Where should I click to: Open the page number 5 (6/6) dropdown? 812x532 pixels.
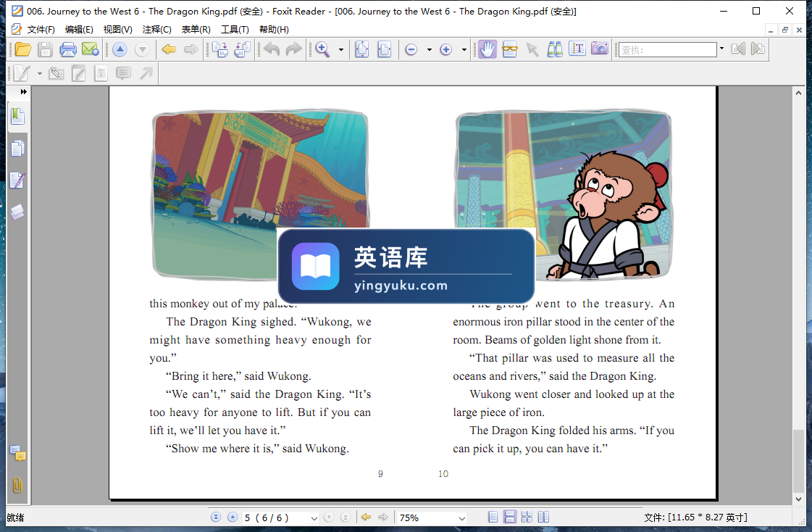coord(314,518)
